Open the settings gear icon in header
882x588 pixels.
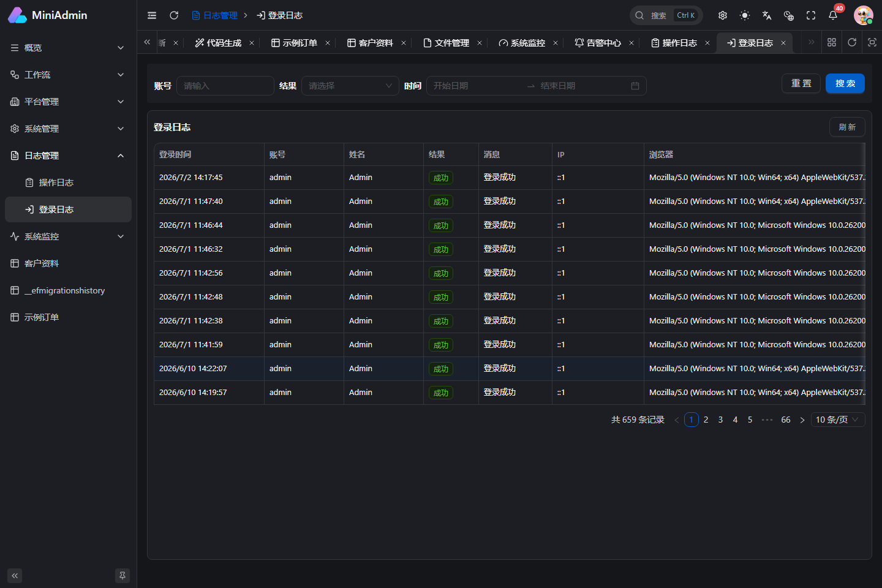click(x=723, y=15)
